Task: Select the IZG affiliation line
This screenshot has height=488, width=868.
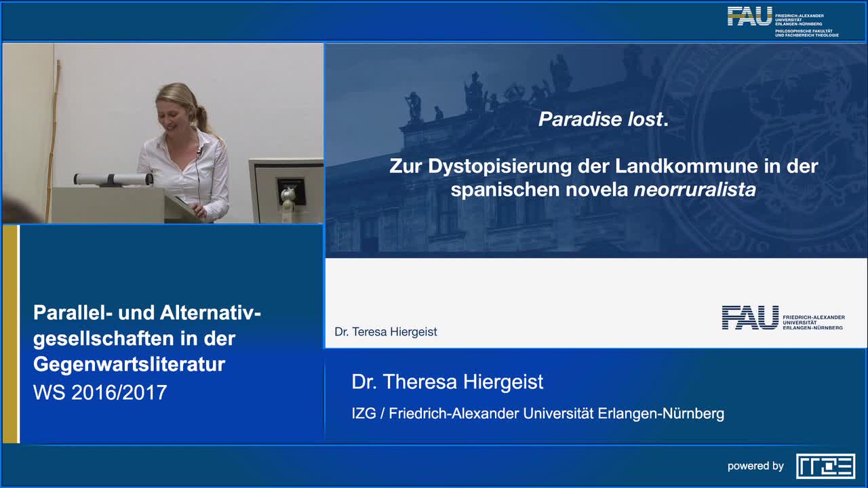Action: [x=537, y=413]
